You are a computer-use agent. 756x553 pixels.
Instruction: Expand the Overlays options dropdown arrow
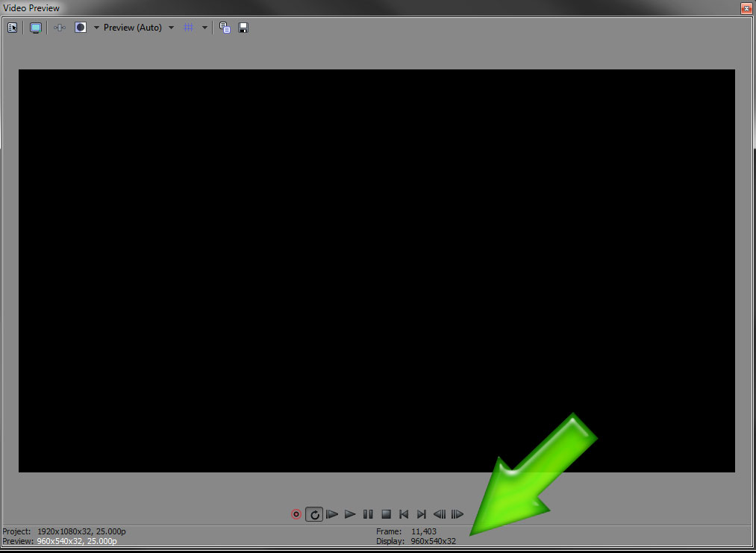[x=204, y=28]
